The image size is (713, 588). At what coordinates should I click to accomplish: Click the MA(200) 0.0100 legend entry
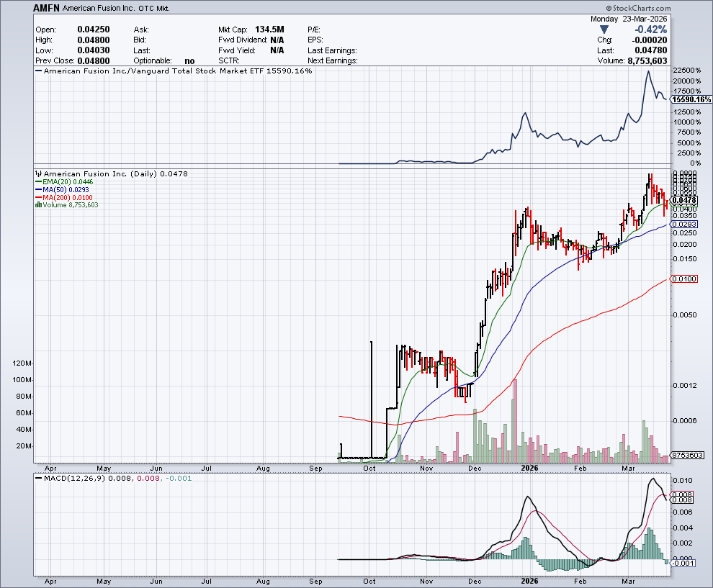point(67,198)
